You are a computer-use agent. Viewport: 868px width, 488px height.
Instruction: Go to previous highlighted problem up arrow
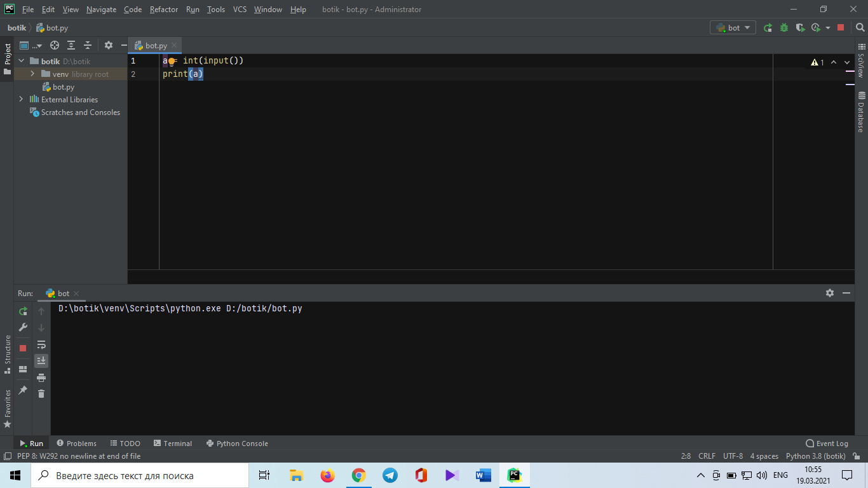coord(834,62)
